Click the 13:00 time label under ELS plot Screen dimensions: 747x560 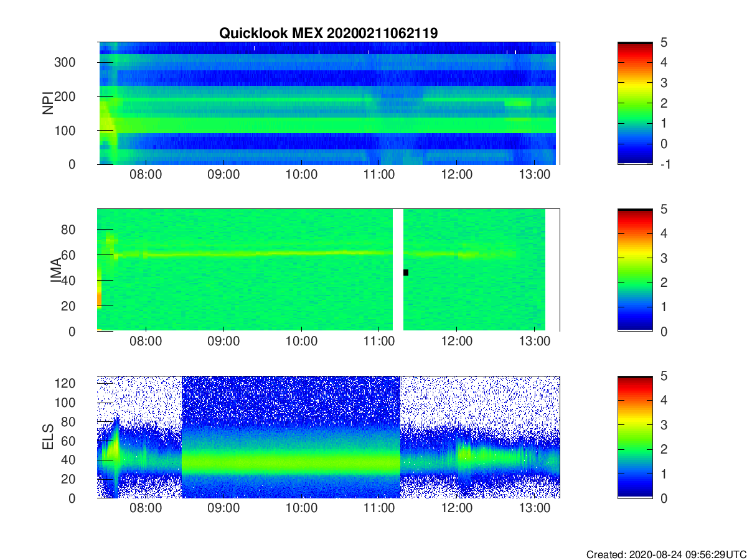pos(535,508)
